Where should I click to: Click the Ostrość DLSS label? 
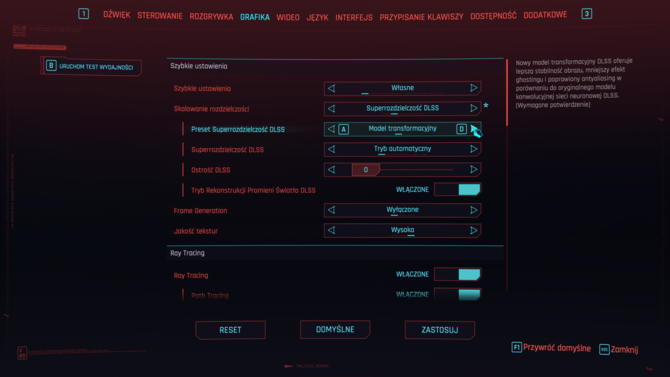coord(211,170)
